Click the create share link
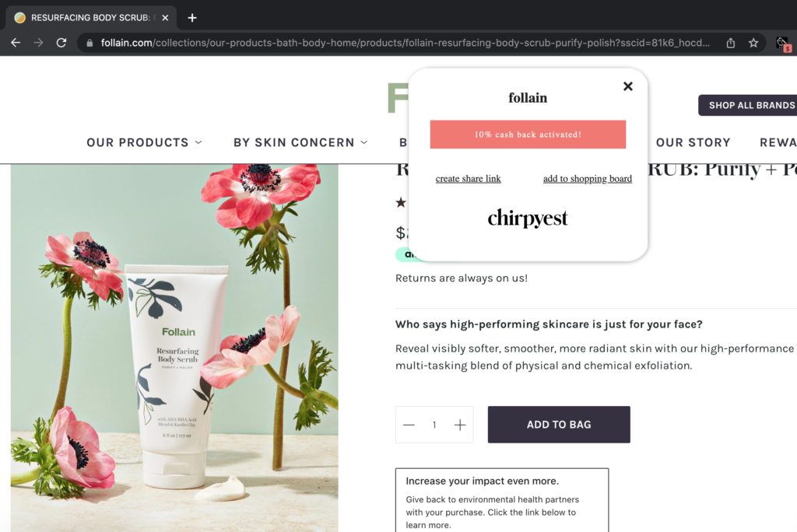Image resolution: width=797 pixels, height=532 pixels. point(468,178)
